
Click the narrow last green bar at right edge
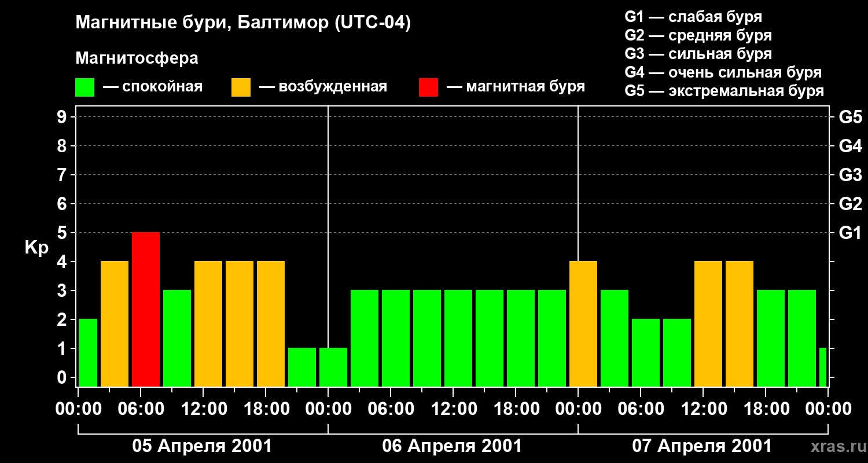[823, 367]
